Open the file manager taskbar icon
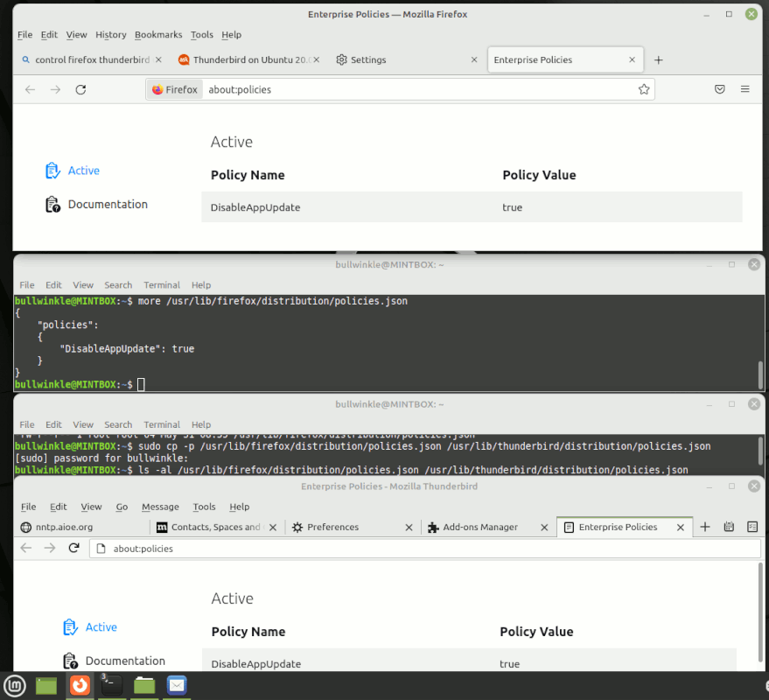769x700 pixels. [144, 685]
